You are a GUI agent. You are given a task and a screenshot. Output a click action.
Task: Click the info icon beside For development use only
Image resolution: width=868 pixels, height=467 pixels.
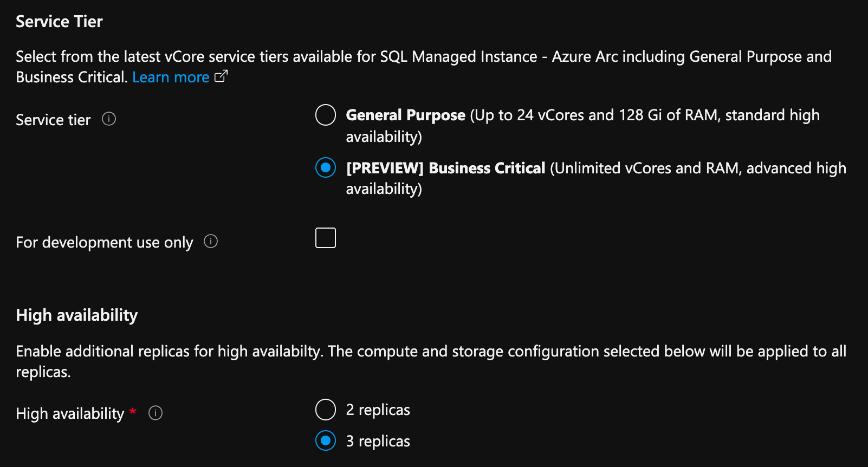pyautogui.click(x=211, y=242)
